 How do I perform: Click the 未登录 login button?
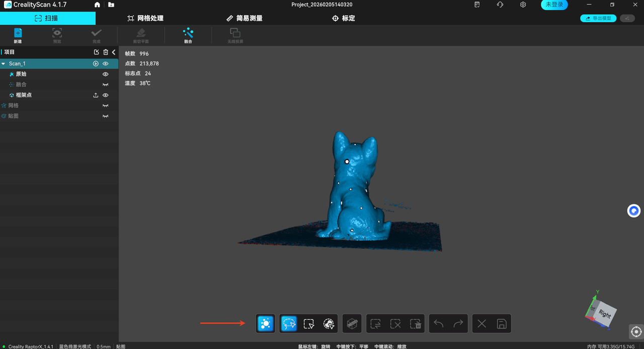click(x=554, y=5)
